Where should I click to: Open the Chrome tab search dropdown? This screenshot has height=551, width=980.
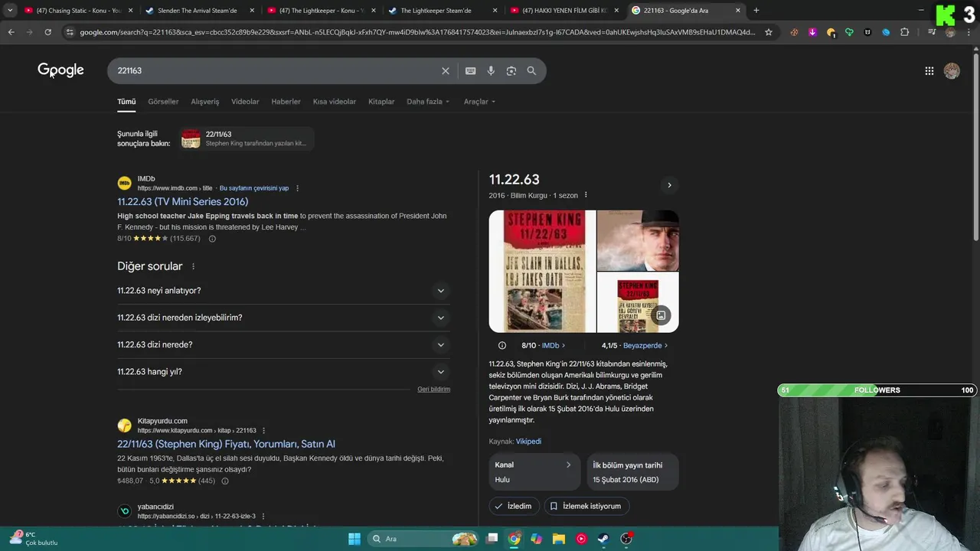pos(10,10)
